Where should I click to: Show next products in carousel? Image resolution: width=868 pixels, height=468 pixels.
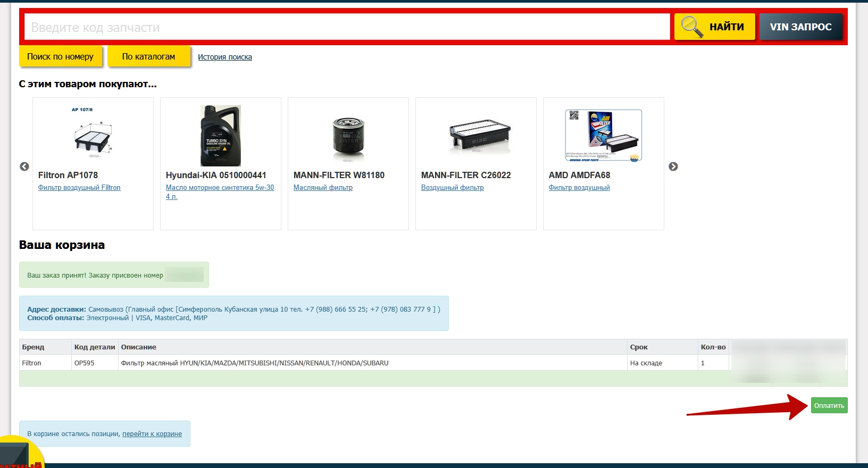tap(673, 166)
